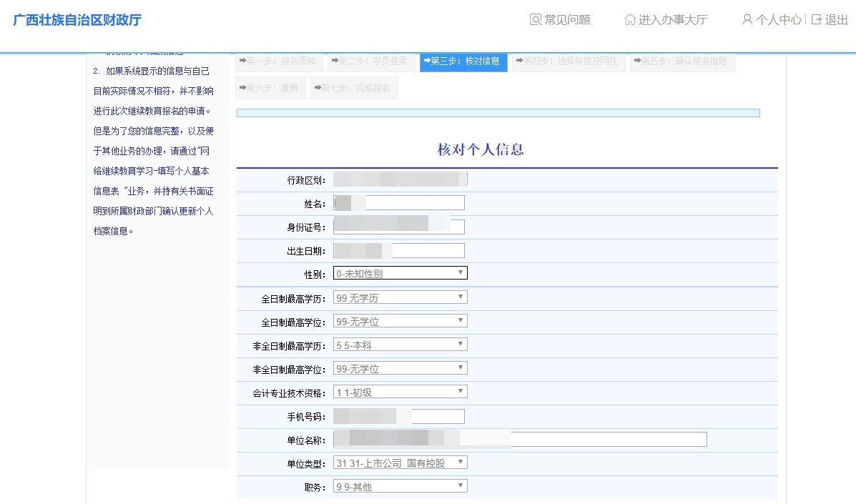Click the person icon beside 个人中心
This screenshot has width=856, height=504.
pyautogui.click(x=748, y=19)
